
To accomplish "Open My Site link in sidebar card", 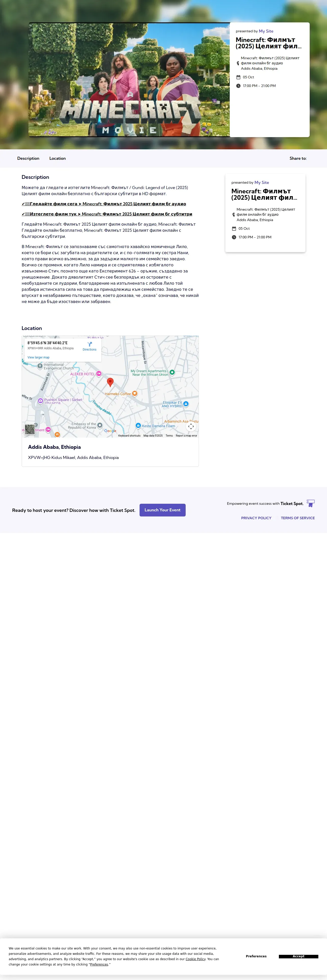I will 262,183.
